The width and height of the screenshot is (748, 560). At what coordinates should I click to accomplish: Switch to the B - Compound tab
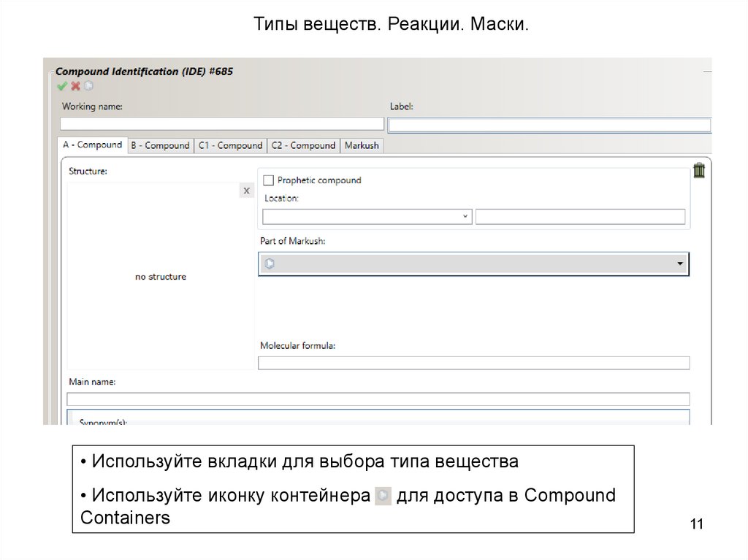point(159,145)
